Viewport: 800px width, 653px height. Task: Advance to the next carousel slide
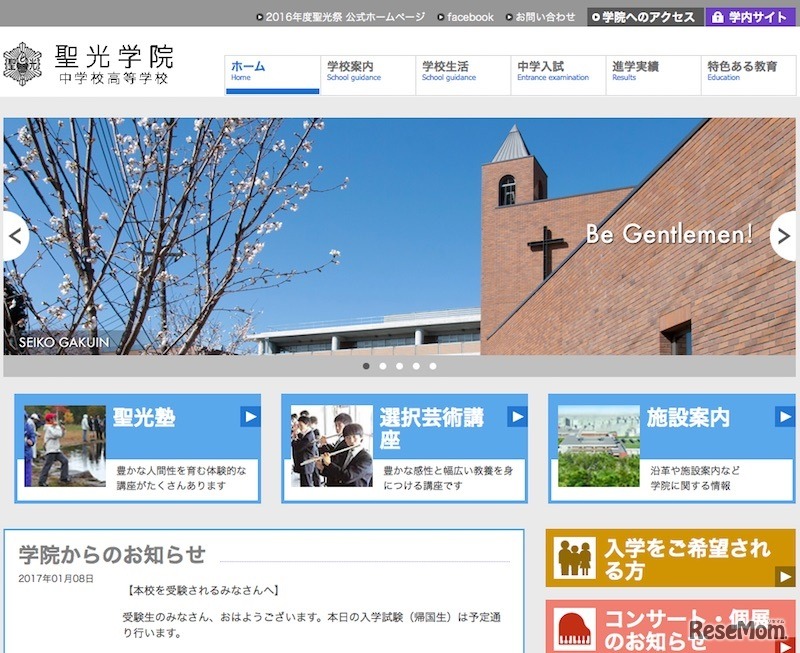tap(784, 236)
